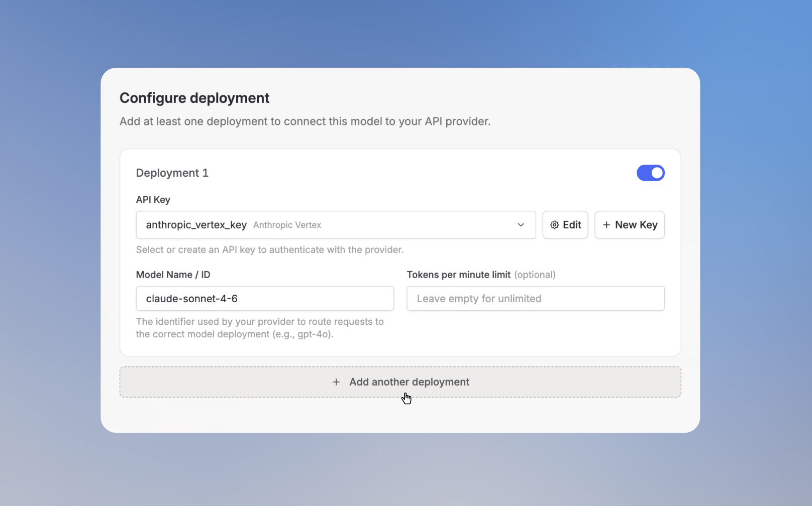
Task: Create a key with New Key button
Action: 630,225
